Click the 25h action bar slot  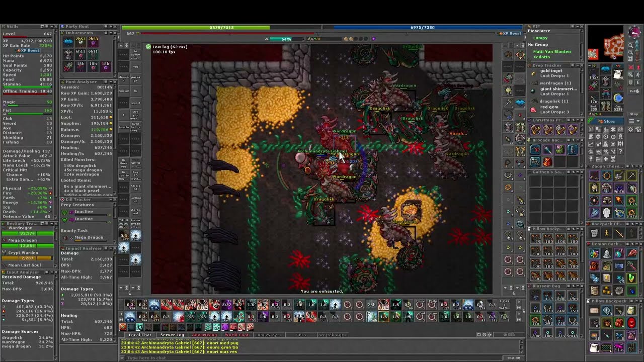(372, 305)
